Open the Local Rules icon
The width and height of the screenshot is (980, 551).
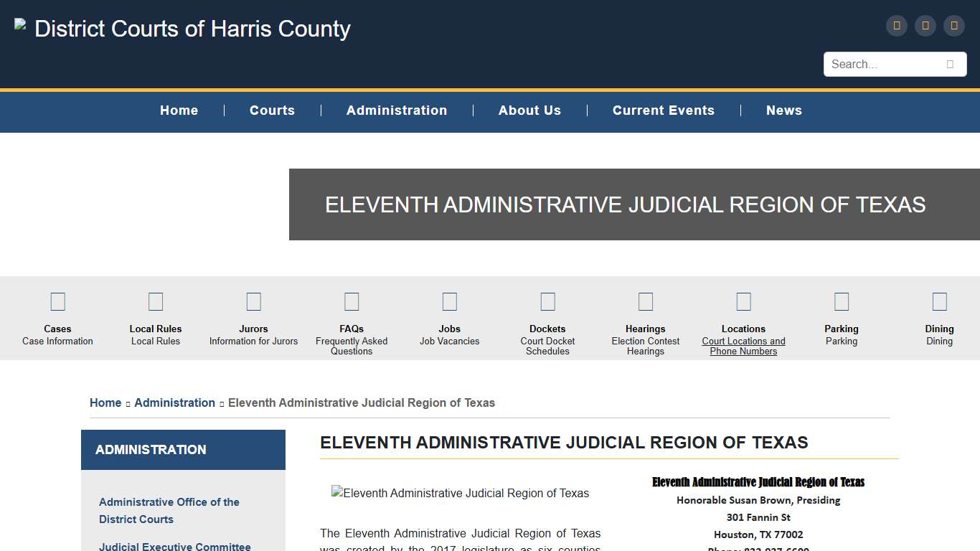tap(156, 301)
